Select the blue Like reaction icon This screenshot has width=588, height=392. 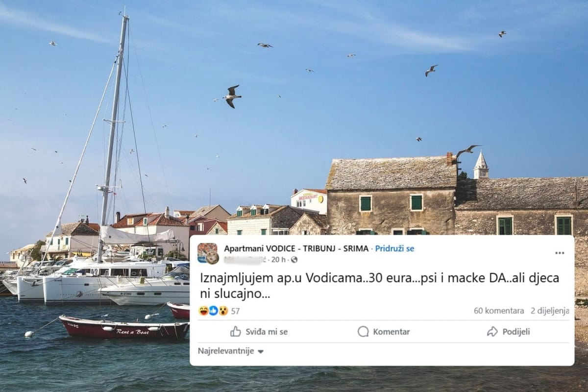(x=213, y=311)
